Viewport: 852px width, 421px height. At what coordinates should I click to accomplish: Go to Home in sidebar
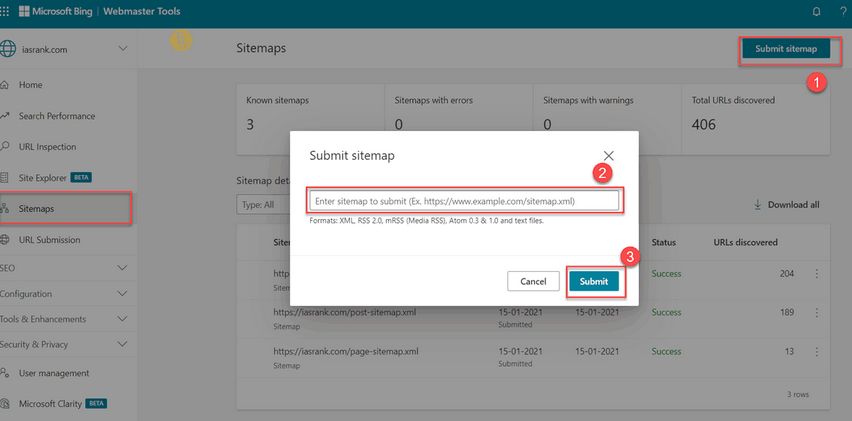point(30,85)
